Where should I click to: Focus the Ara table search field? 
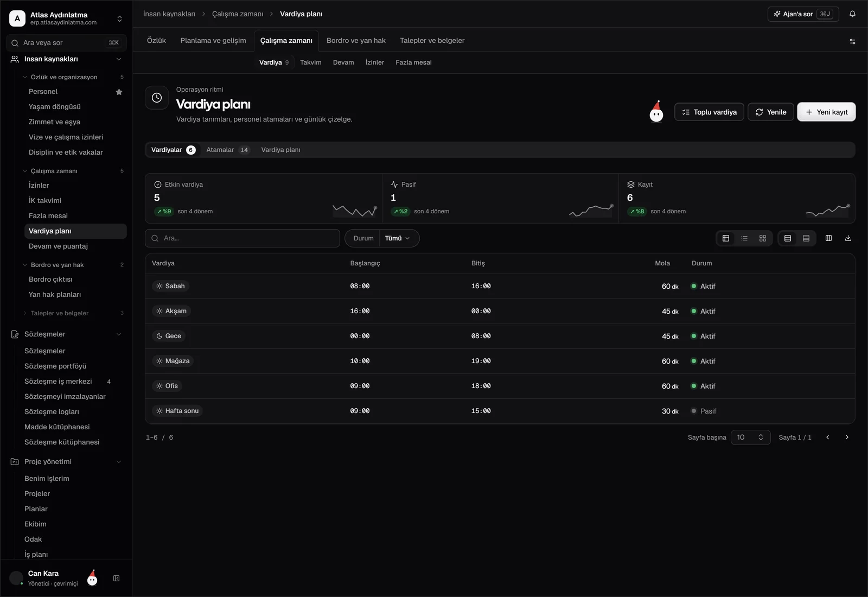click(242, 238)
